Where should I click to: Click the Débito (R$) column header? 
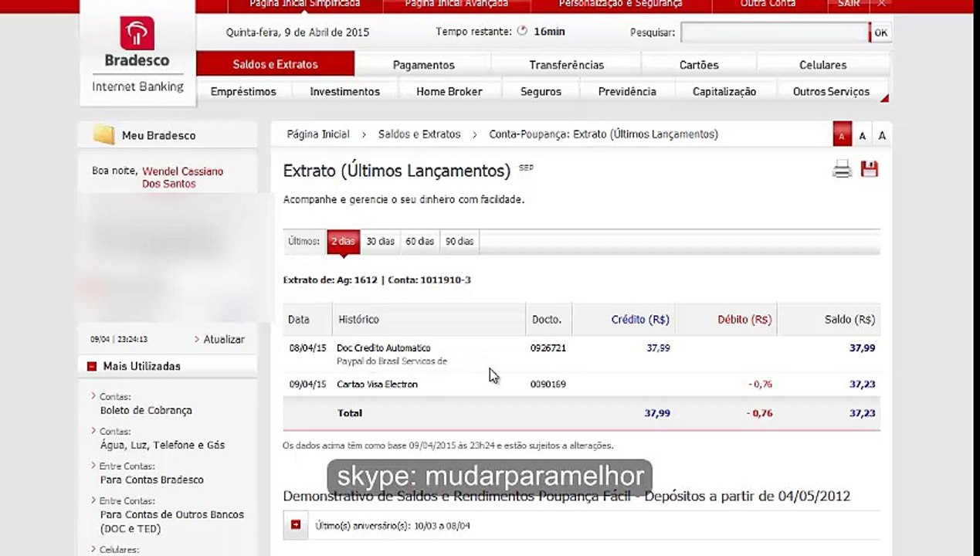click(x=744, y=320)
